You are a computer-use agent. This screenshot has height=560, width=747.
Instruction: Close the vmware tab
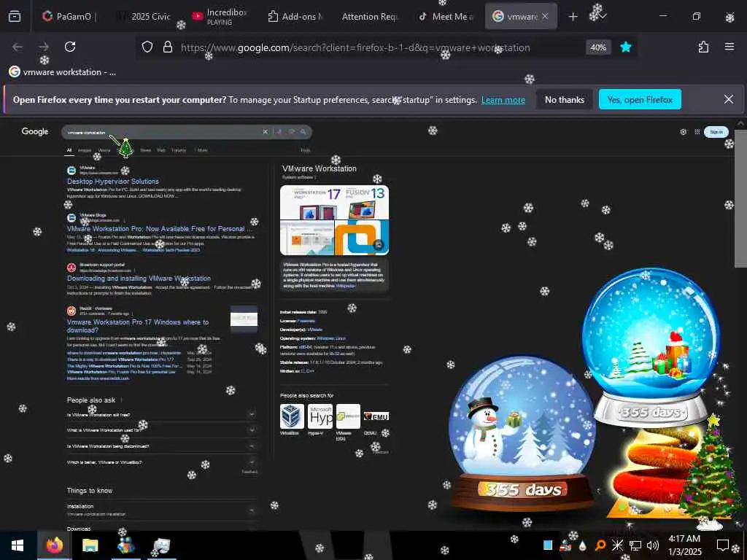point(545,16)
